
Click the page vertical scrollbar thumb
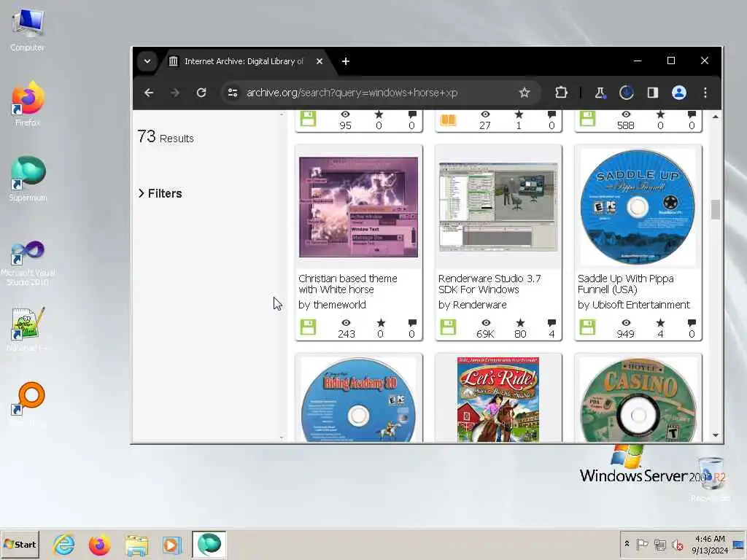coord(715,210)
